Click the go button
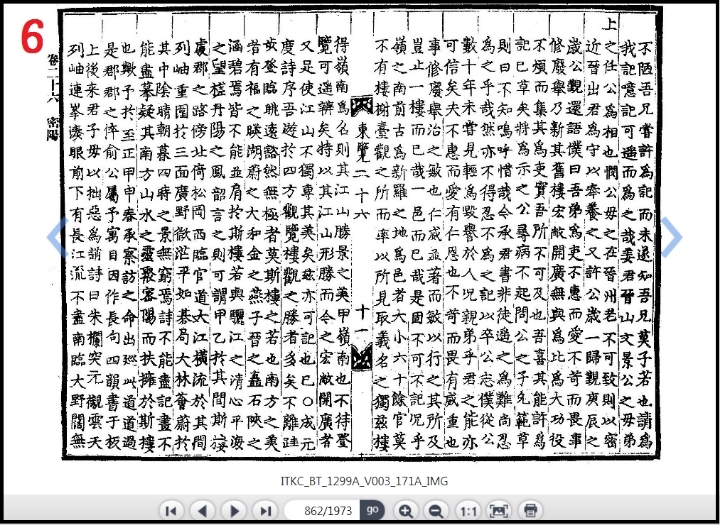The width and height of the screenshot is (720, 525). (x=372, y=510)
